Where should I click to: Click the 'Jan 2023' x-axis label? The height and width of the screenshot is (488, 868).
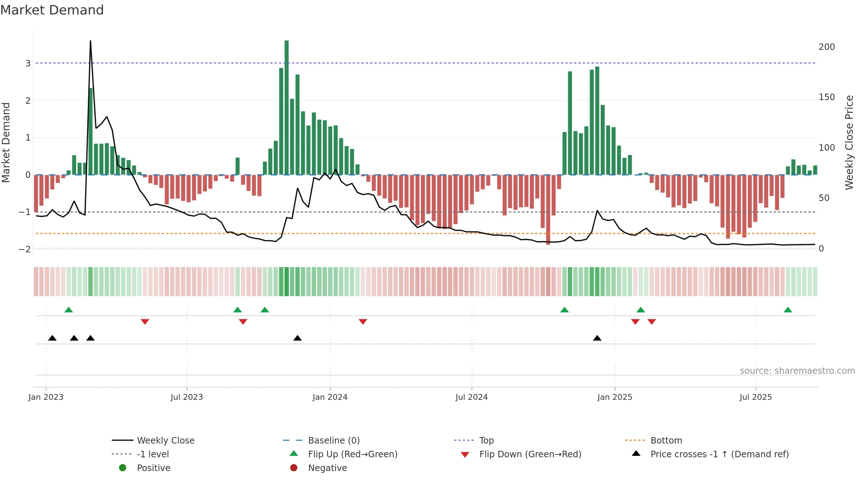click(46, 397)
